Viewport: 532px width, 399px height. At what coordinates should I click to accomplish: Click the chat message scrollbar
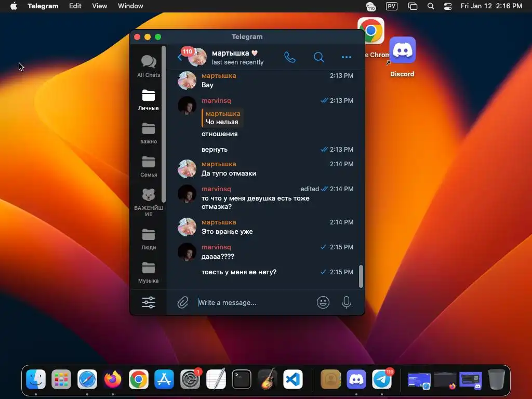click(361, 276)
